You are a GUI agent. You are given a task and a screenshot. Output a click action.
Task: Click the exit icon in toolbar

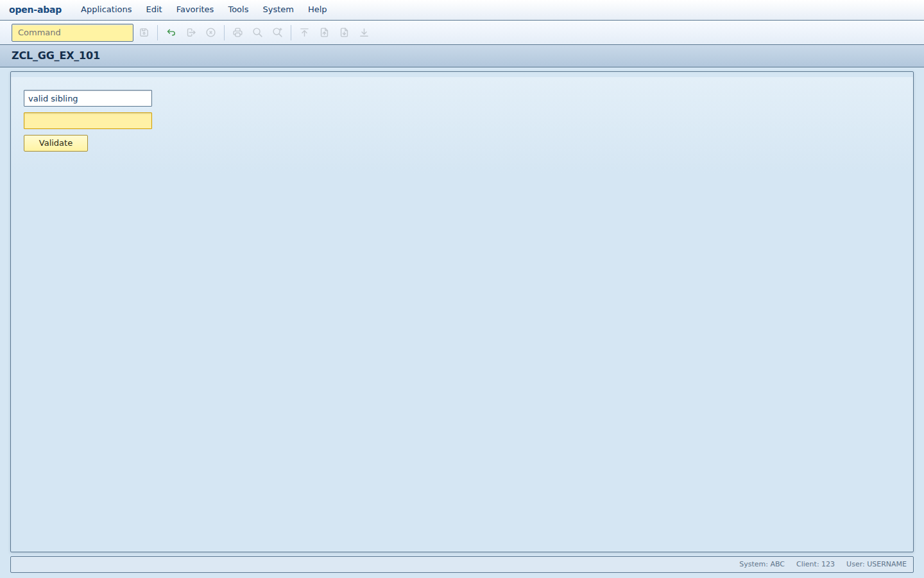191,33
